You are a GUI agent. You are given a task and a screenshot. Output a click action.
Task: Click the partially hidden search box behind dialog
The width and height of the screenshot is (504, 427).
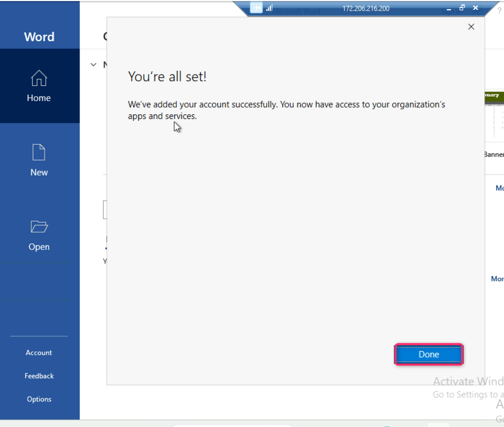point(105,210)
